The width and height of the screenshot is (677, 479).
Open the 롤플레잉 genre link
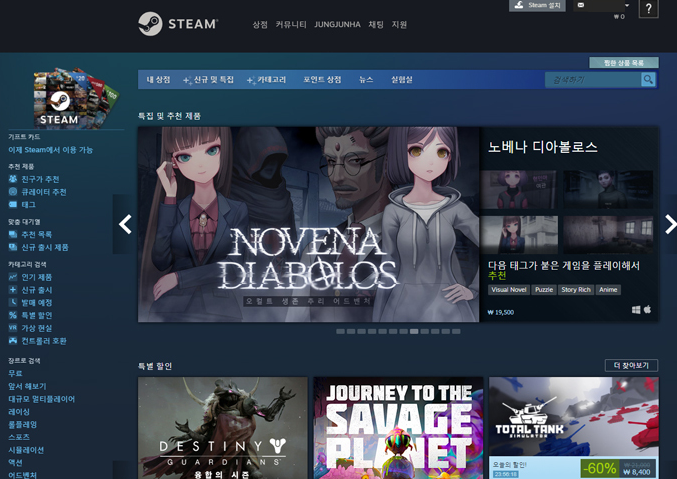point(22,424)
